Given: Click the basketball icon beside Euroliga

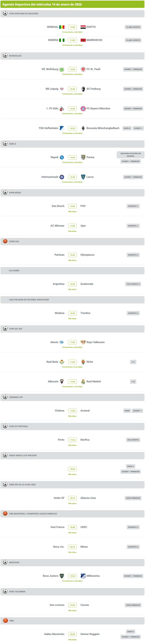Looking at the screenshot, I should coord(5,241).
